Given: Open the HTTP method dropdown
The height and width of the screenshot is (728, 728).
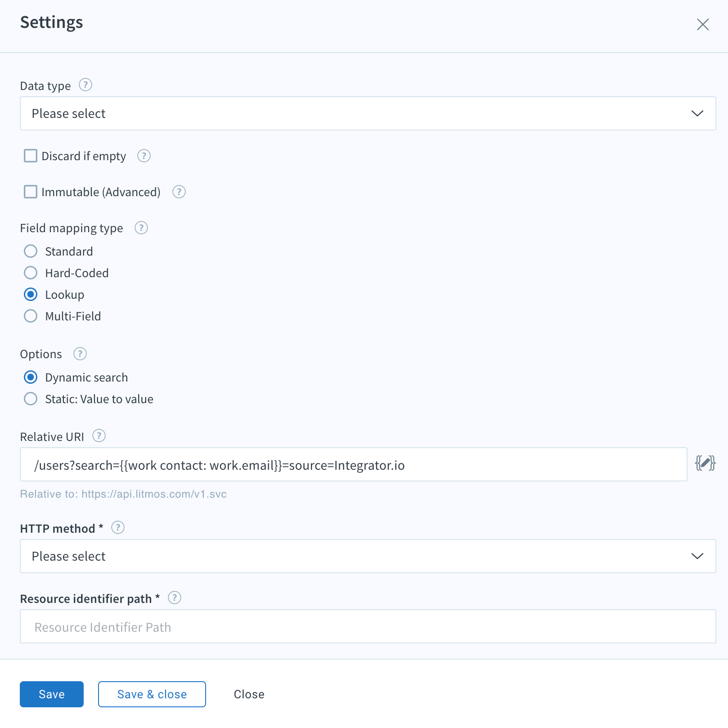Looking at the screenshot, I should point(368,556).
